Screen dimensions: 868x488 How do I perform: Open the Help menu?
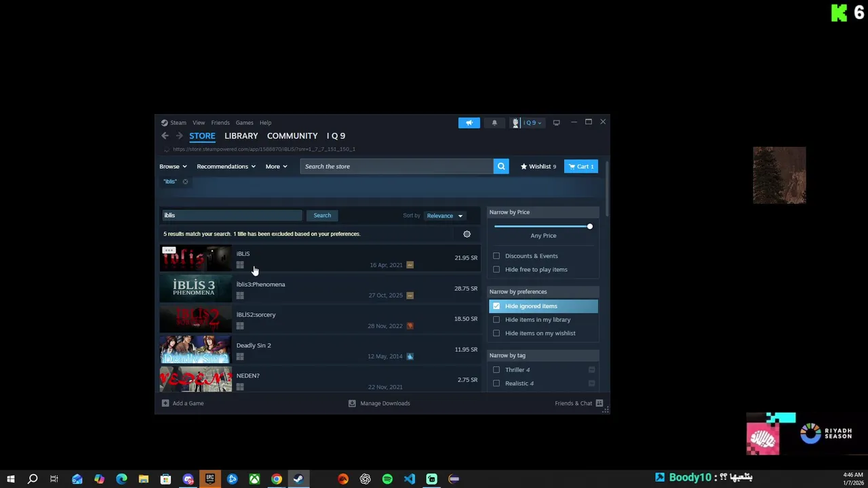pos(266,123)
